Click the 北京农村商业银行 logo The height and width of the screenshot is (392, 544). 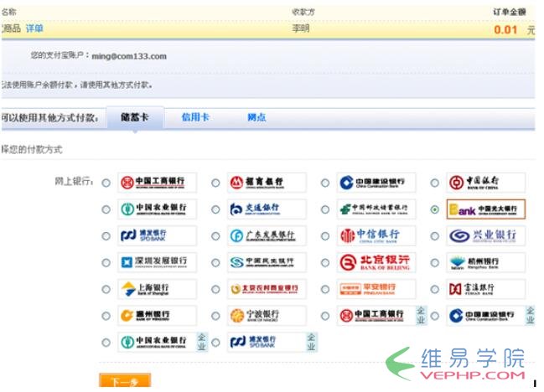pos(267,289)
